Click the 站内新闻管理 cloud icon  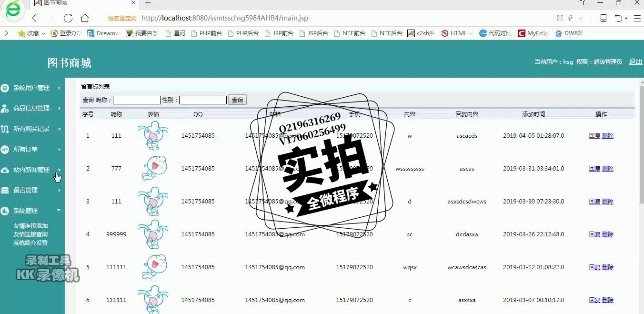pyautogui.click(x=5, y=170)
